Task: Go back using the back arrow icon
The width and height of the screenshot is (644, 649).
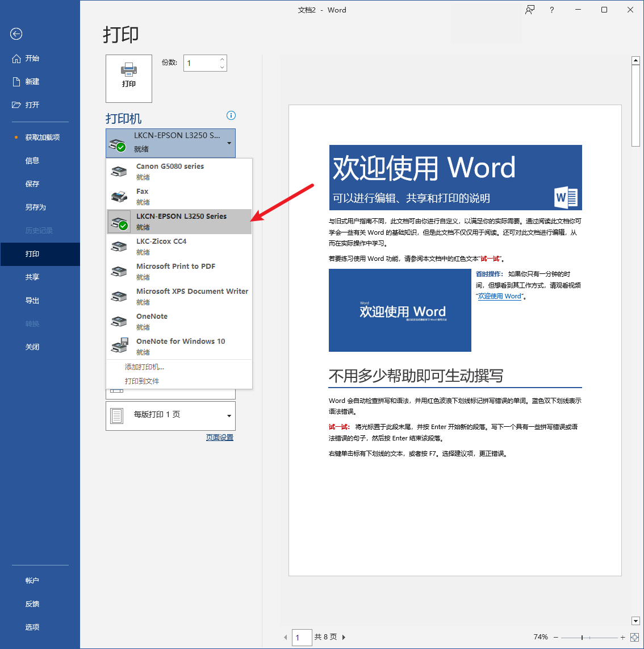Action: [16, 34]
